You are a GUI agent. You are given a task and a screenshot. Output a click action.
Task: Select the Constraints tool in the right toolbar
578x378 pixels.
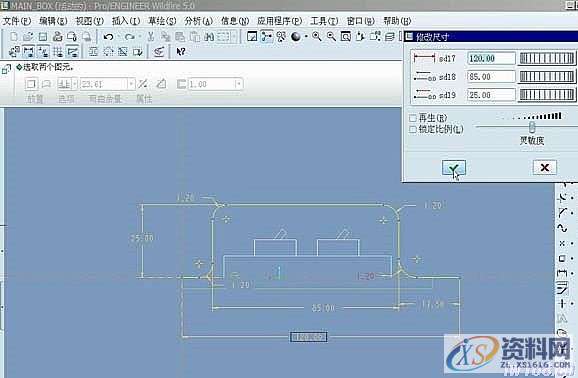[x=562, y=304]
